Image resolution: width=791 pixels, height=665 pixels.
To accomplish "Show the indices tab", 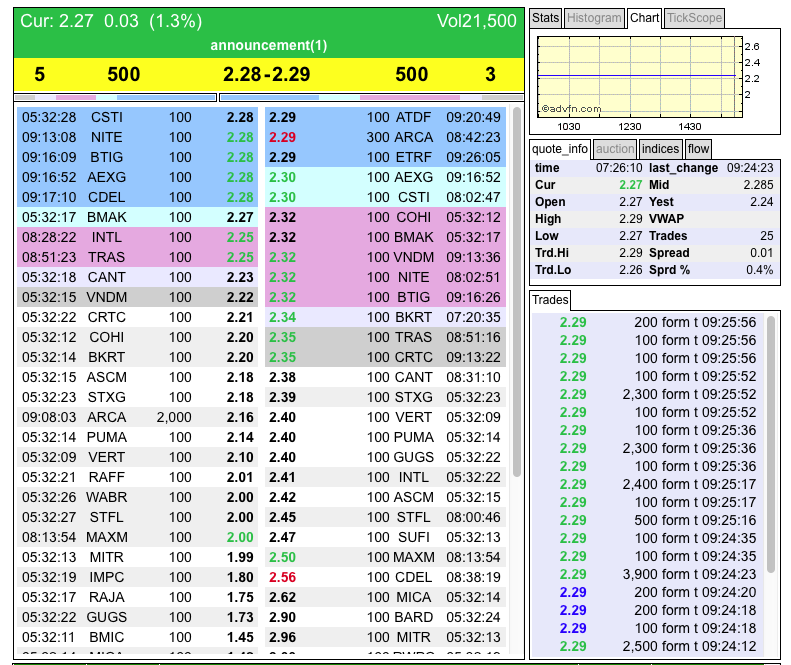I will (x=660, y=149).
